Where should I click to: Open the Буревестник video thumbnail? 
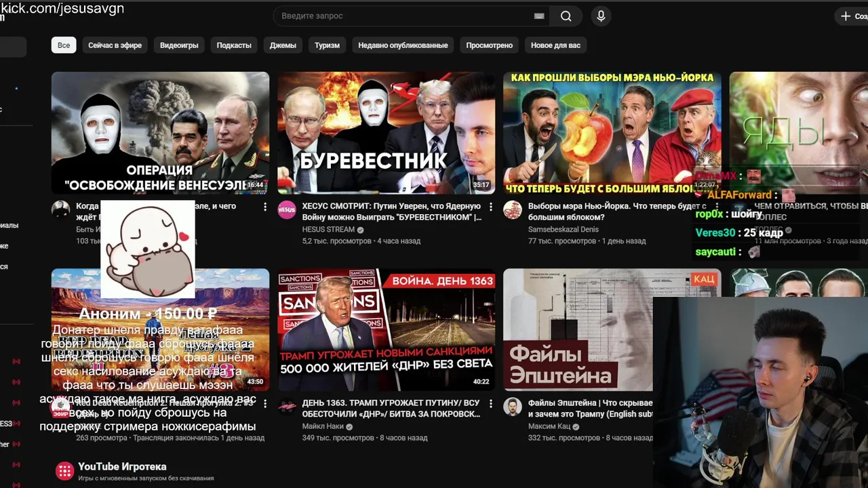point(386,133)
